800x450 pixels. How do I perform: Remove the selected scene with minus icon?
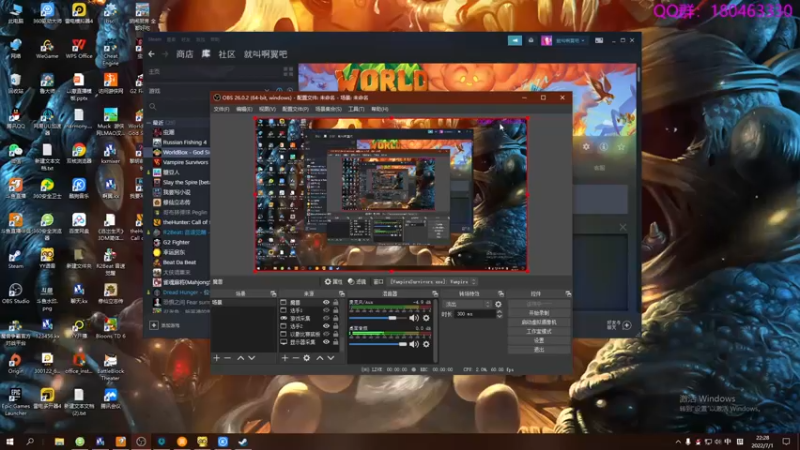click(228, 358)
